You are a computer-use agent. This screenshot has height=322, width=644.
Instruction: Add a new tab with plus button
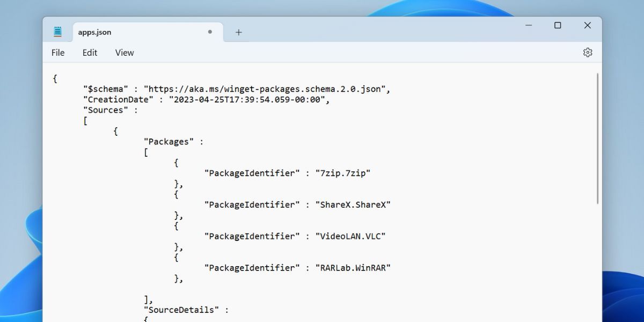(x=239, y=32)
